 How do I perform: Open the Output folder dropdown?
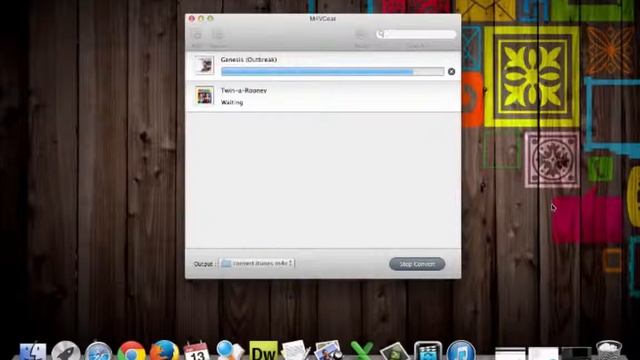tap(257, 264)
